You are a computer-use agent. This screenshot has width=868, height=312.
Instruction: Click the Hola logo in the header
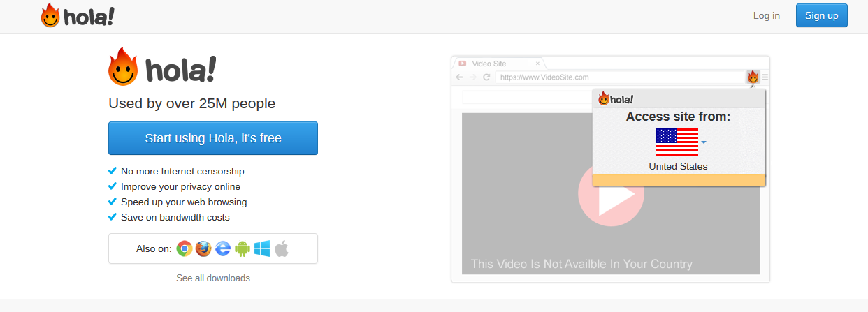pos(78,15)
